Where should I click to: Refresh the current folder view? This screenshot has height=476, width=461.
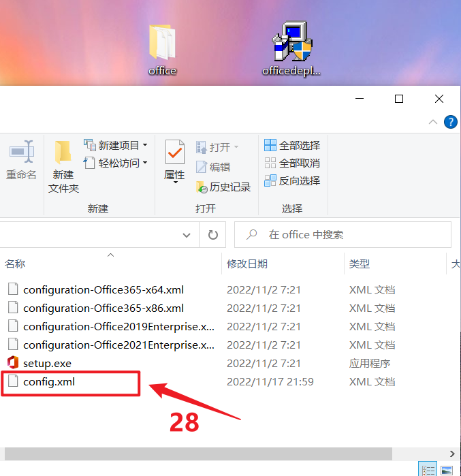pyautogui.click(x=212, y=235)
